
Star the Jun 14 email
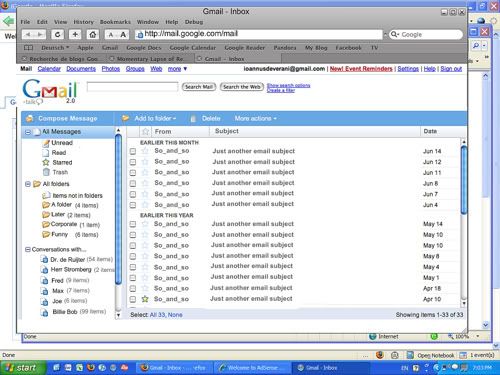click(x=145, y=151)
